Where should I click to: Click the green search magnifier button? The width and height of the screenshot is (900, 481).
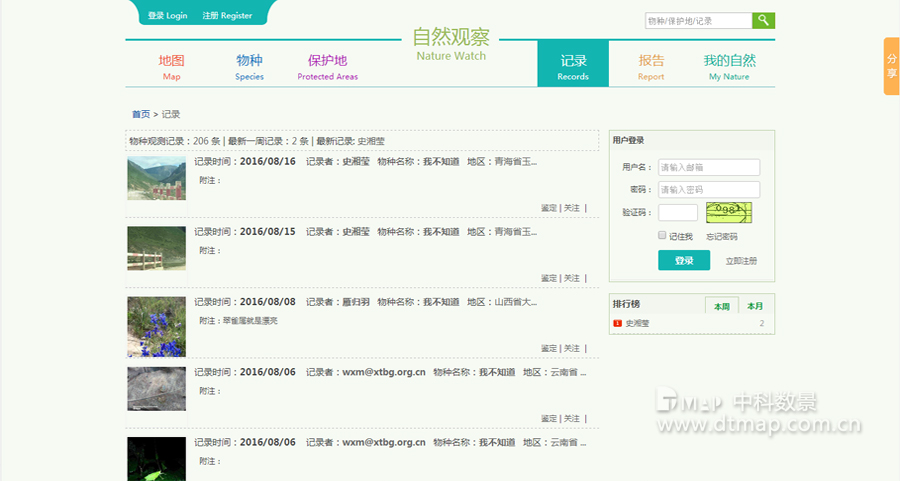764,20
